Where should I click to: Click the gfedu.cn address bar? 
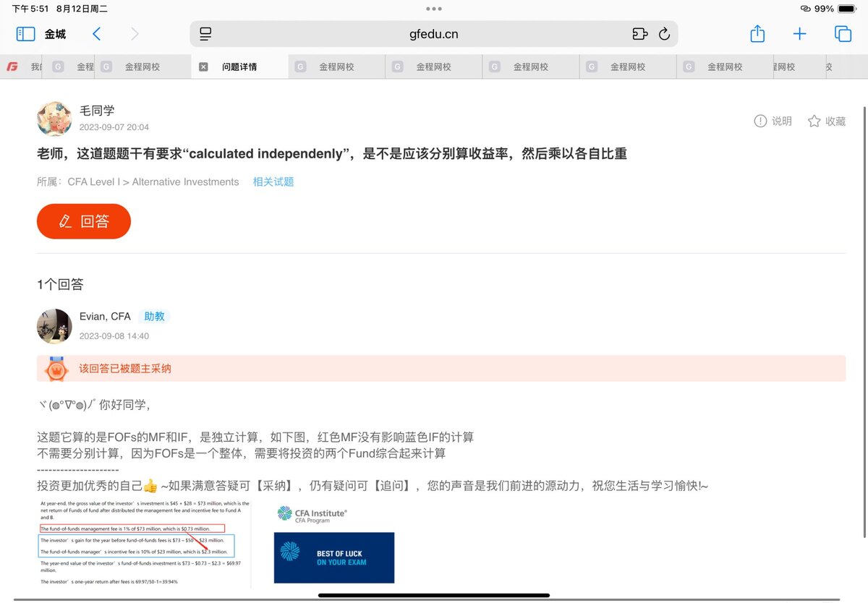point(434,34)
